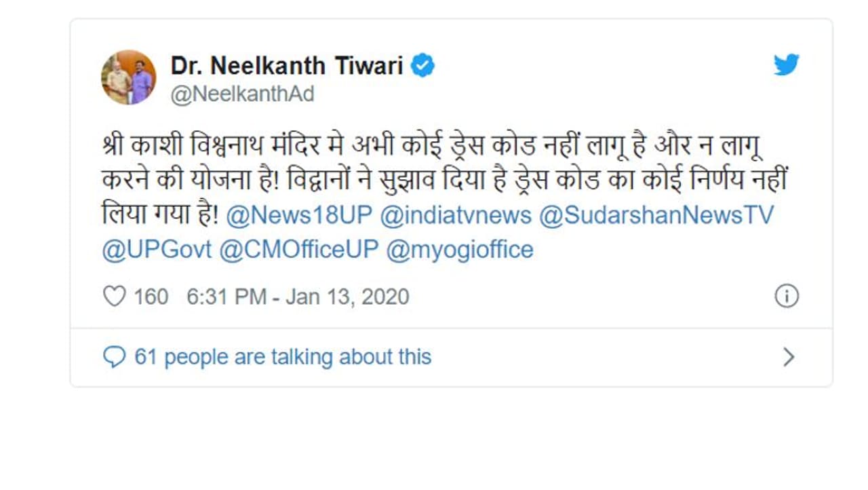868x490 pixels.
Task: Open the @NeelkanthAd handle link
Action: tap(242, 94)
